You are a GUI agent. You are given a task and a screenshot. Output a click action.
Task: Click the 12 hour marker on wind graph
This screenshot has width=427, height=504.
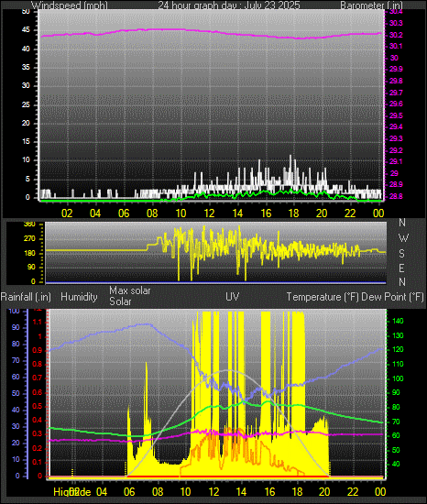pos(209,214)
